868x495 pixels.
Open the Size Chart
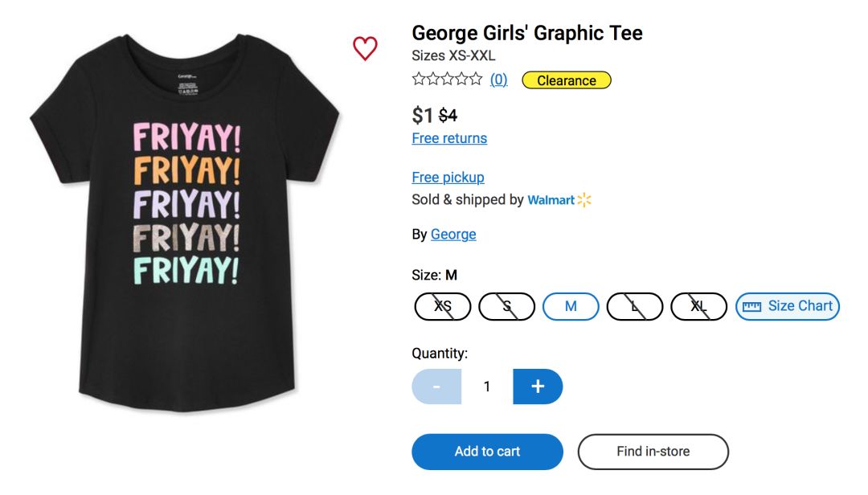pos(788,306)
